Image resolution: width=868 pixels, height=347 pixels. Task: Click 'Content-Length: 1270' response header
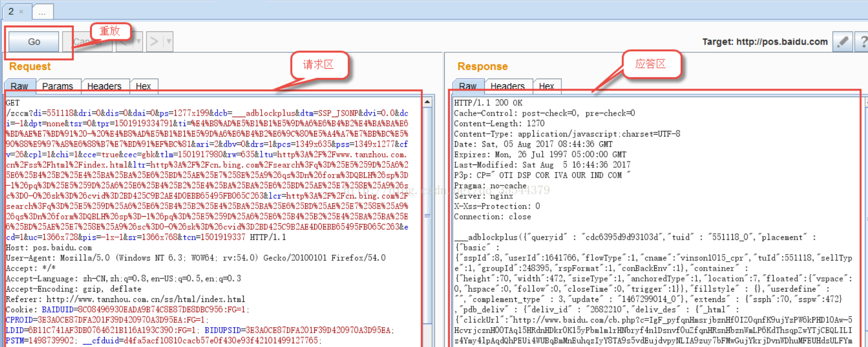pyautogui.click(x=499, y=123)
